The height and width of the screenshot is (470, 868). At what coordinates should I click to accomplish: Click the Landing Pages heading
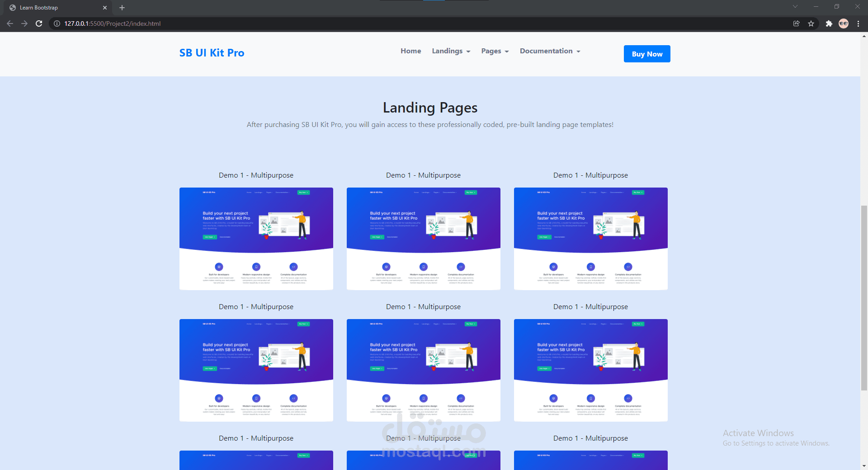coord(430,108)
